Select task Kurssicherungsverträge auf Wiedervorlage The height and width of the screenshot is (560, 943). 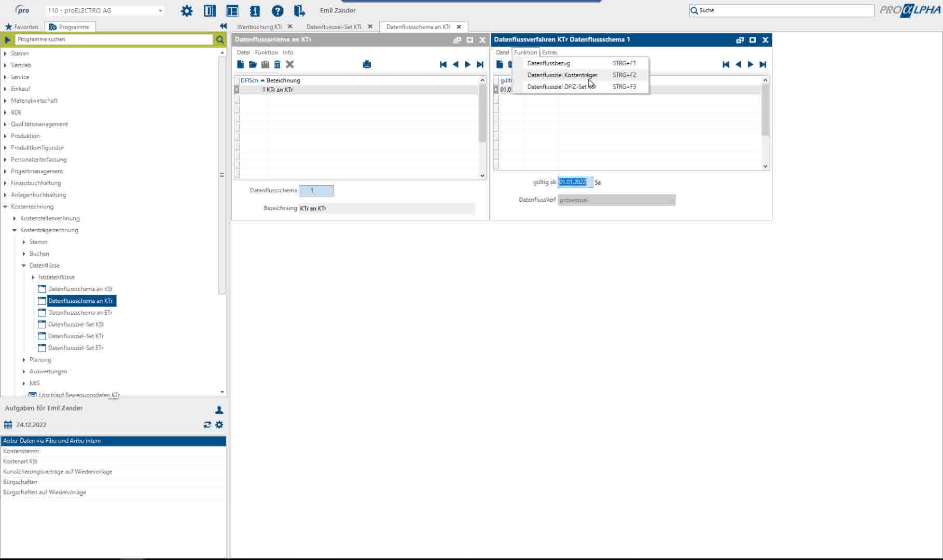point(113,472)
